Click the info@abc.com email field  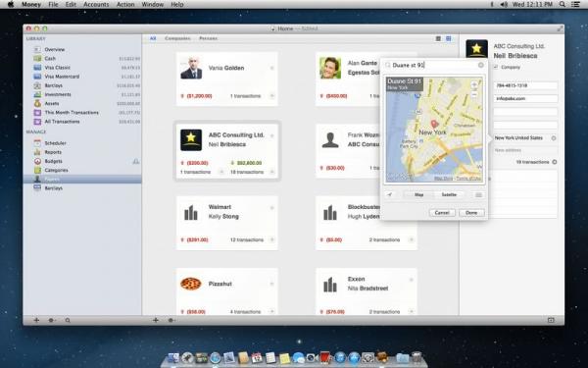coord(525,98)
